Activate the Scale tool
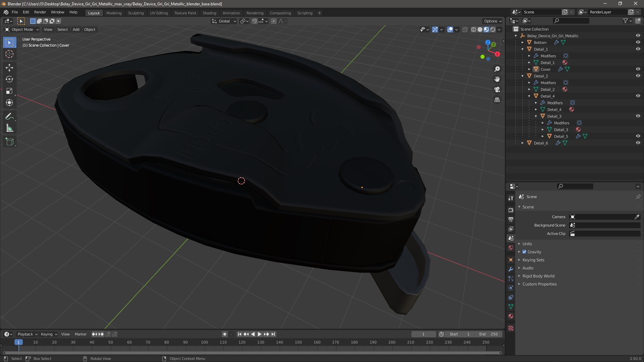The width and height of the screenshot is (644, 362). coord(9,91)
